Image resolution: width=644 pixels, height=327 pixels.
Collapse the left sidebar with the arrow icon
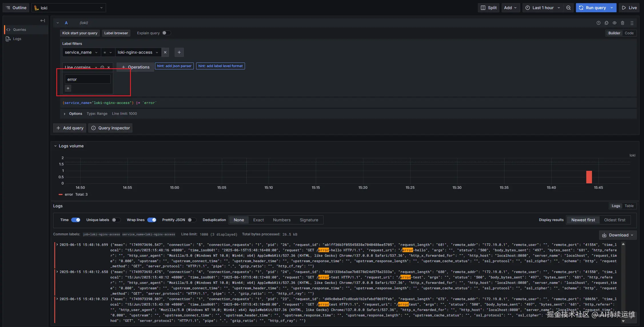pyautogui.click(x=42, y=21)
